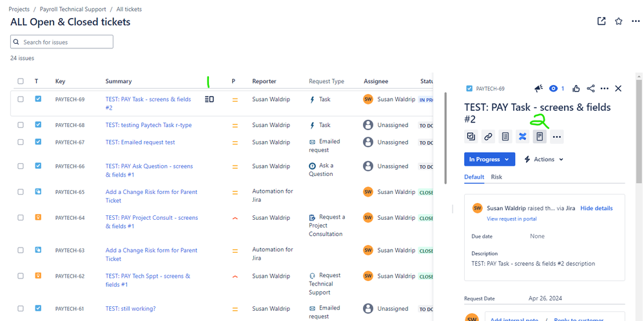Viewport: 644px width, 321px height.
Task: Click Request Type column header
Action: 327,81
